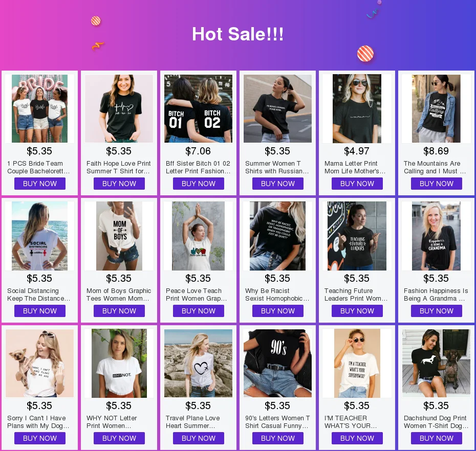476x451 pixels.
Task: Open the Travel Plane Love Heart title
Action: click(193, 422)
